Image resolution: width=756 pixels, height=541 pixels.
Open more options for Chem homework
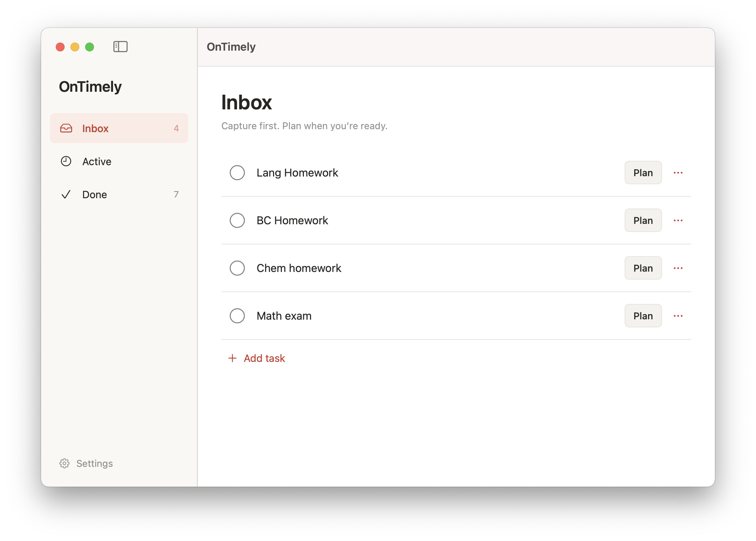678,268
